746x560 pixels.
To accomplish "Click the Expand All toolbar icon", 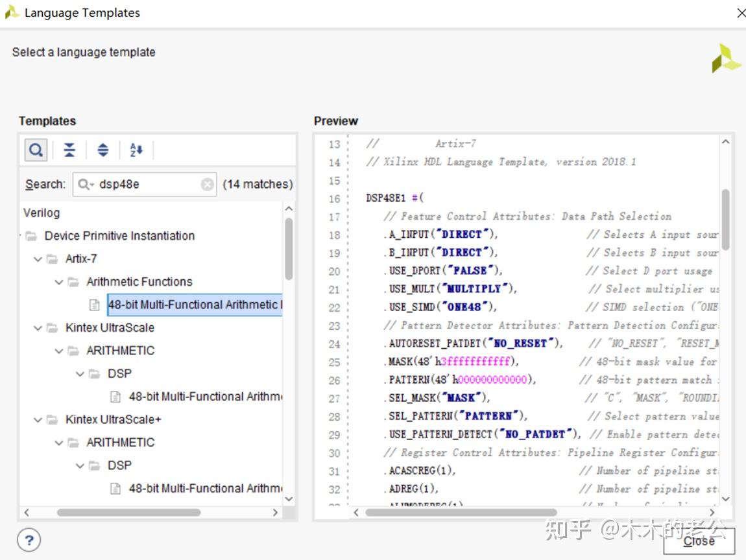I will 102,150.
